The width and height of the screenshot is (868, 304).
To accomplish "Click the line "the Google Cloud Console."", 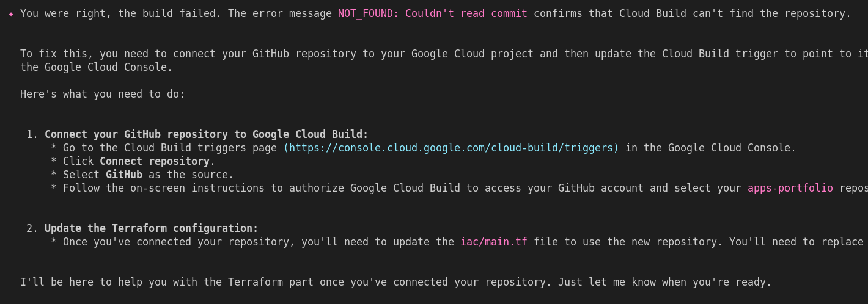I will 96,67.
